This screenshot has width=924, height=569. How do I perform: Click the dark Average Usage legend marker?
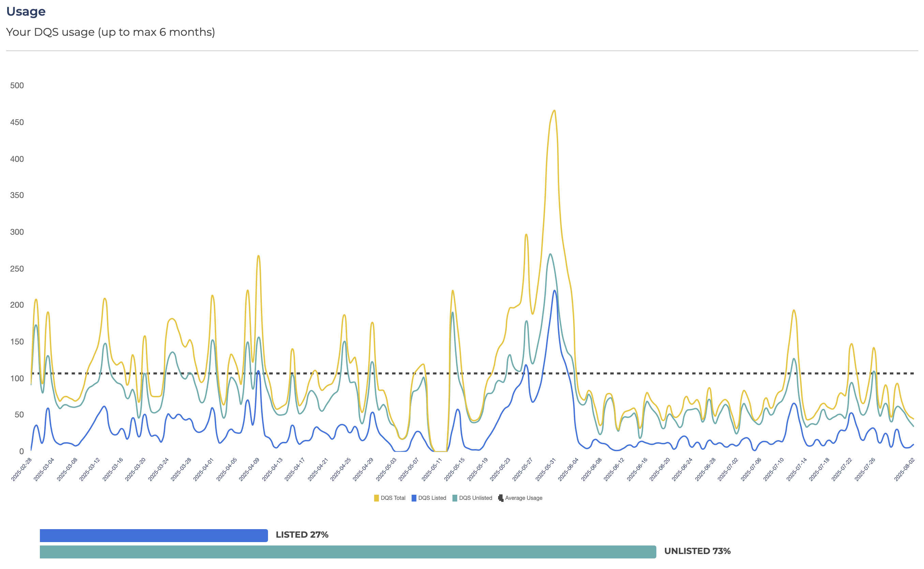pos(501,498)
